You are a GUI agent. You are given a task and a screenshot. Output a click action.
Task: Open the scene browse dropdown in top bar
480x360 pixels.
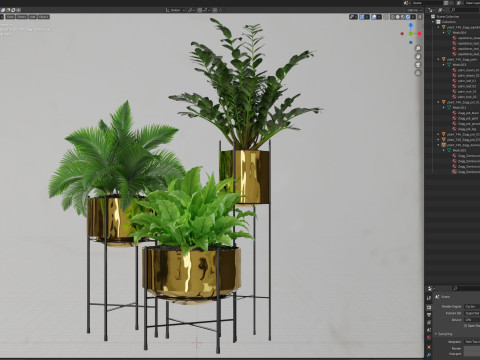[x=407, y=3]
